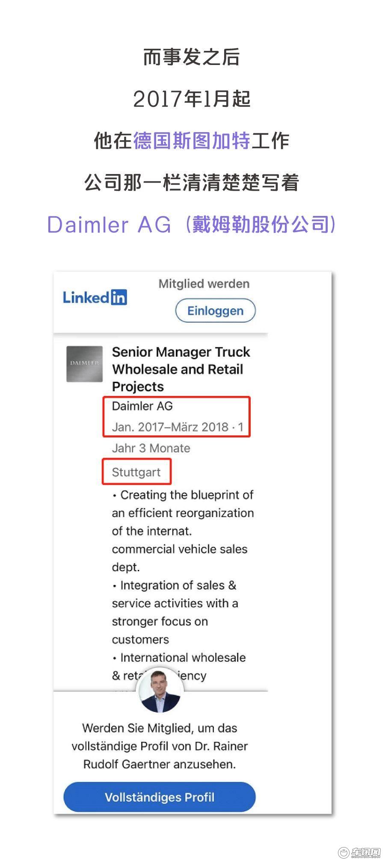This screenshot has width=385, height=868.
Task: Click the purple 德国斯图加特 text
Action: (x=192, y=141)
